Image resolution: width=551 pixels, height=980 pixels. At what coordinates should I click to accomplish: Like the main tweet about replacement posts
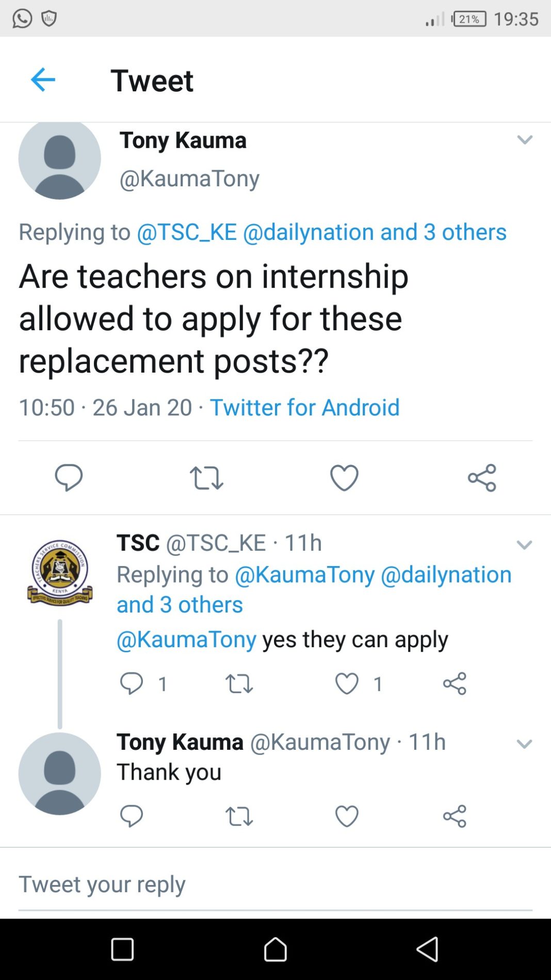tap(344, 477)
